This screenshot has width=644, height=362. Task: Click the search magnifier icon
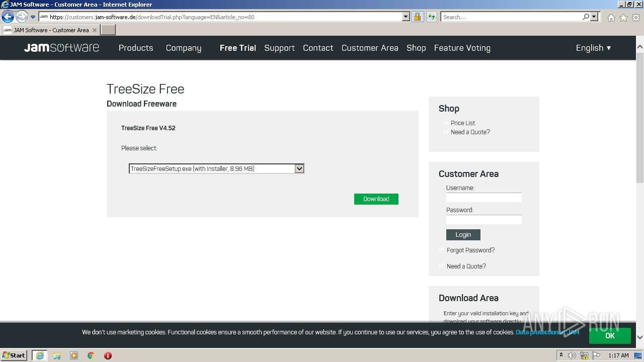pos(586,17)
